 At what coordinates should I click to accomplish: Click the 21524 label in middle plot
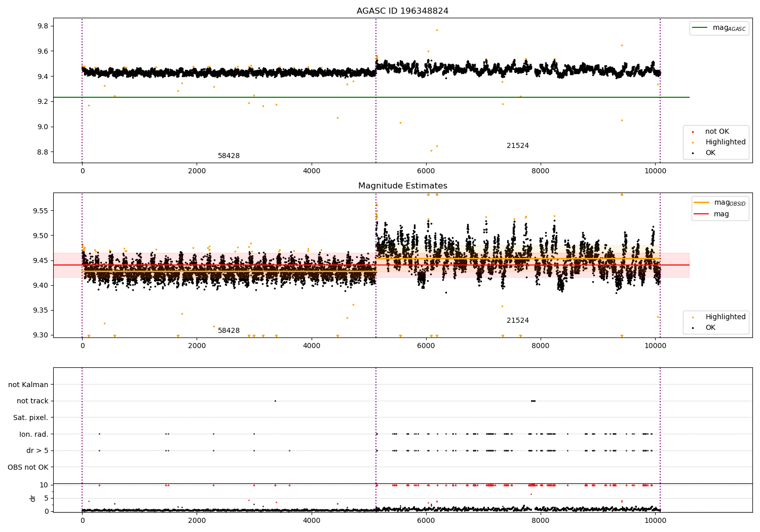pos(517,321)
